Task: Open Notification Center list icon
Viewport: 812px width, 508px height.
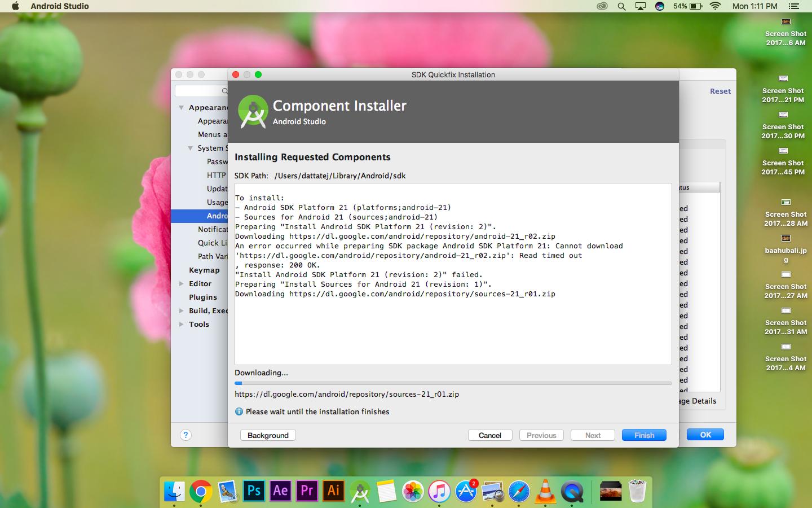Action: (x=794, y=6)
